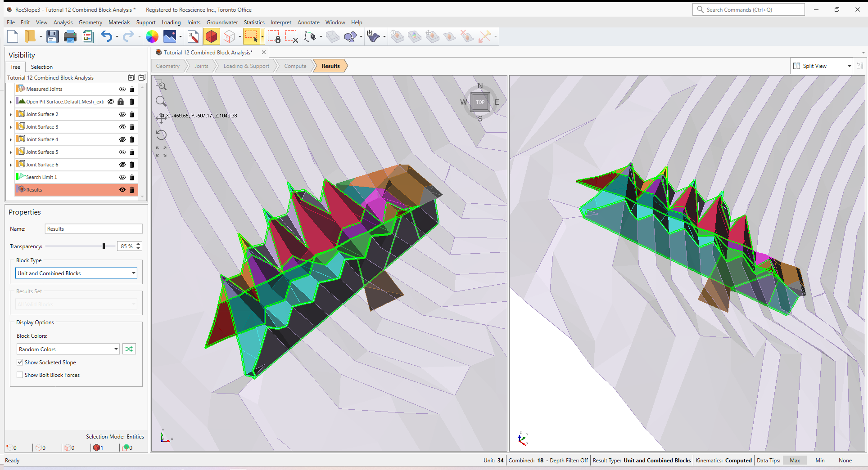Open the zoom tool in the viewport sidebar

pyautogui.click(x=161, y=102)
